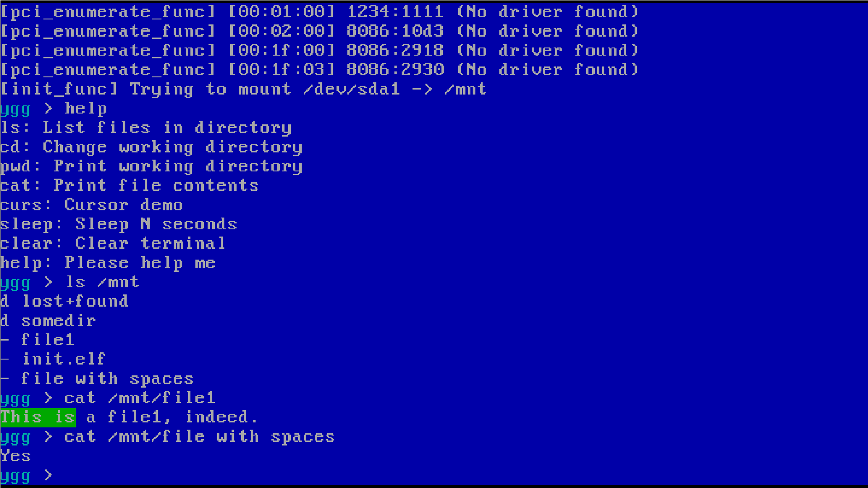
Task: Click the "cat /mnt/file with spaces" command
Action: coord(199,437)
